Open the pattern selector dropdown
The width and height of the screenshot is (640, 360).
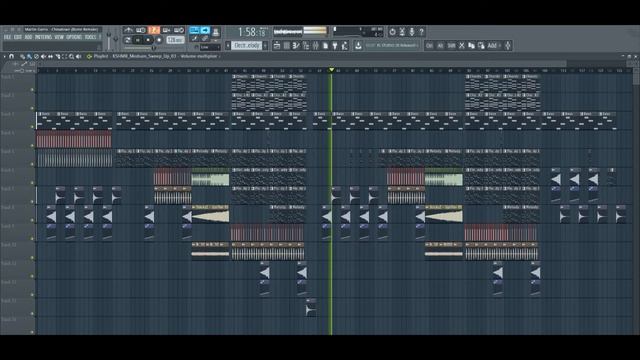[x=247, y=45]
